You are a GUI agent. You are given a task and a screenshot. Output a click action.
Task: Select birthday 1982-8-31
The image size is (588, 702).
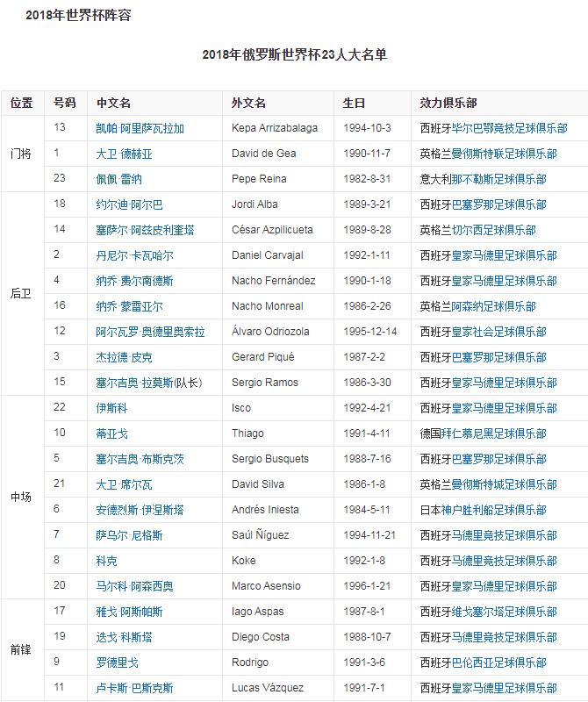pyautogui.click(x=366, y=179)
